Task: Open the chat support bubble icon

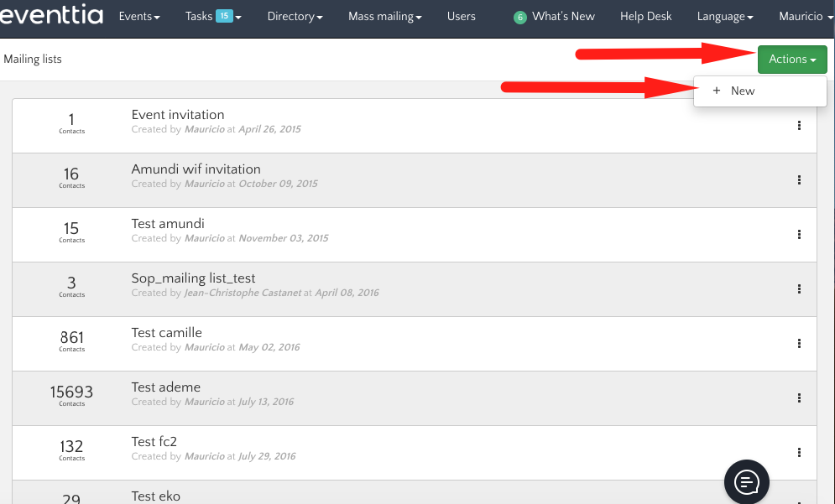Action: point(747,481)
